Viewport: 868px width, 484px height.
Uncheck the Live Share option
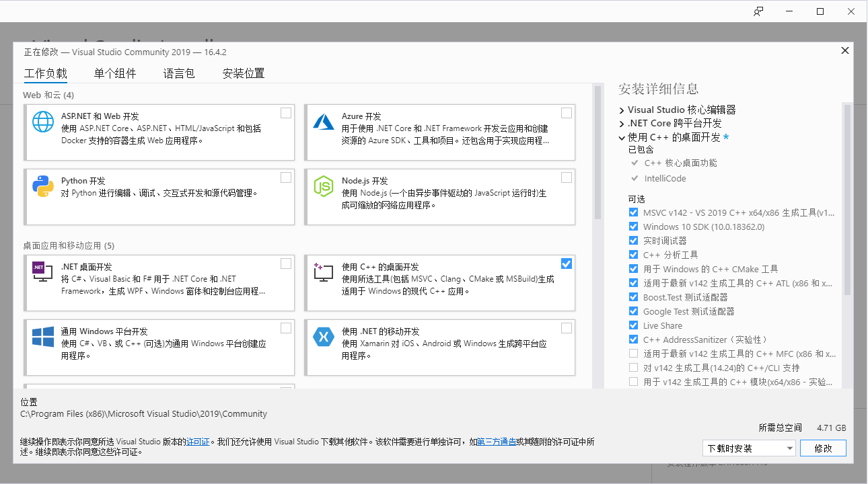[x=633, y=325]
